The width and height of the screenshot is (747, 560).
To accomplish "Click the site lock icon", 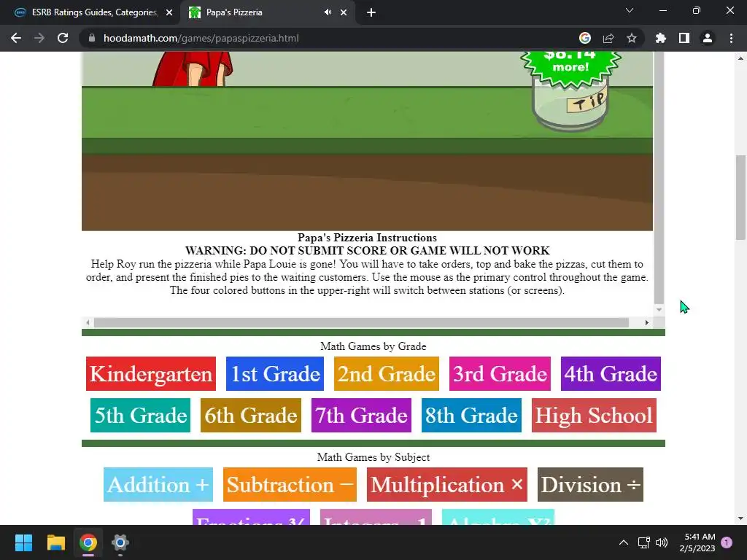I will click(x=92, y=38).
